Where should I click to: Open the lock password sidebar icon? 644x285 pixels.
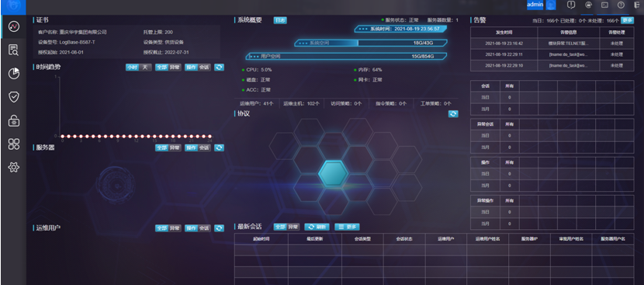[x=13, y=121]
